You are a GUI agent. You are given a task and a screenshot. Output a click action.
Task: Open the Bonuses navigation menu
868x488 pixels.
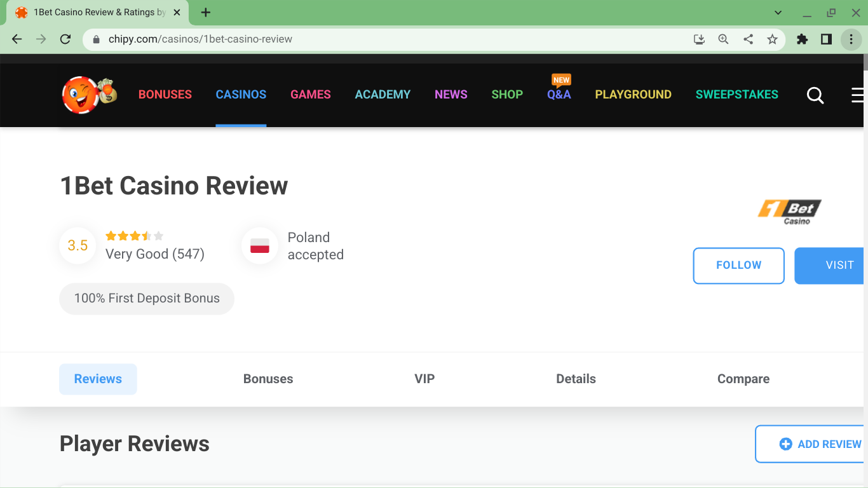pos(165,95)
